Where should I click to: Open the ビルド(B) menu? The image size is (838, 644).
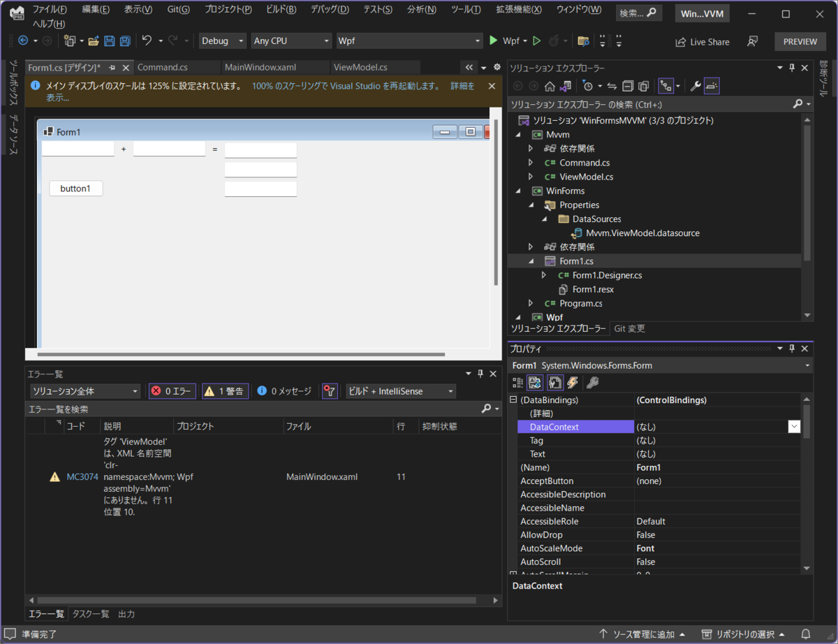[281, 10]
